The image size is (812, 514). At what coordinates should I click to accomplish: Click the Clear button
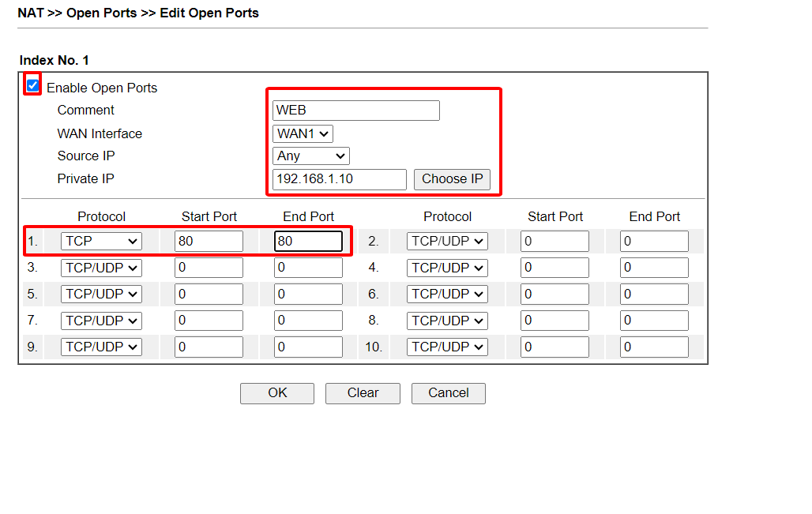(363, 393)
